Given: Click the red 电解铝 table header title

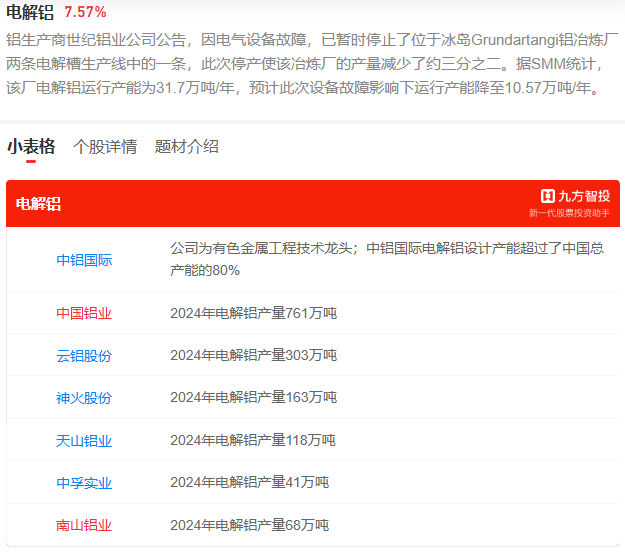Looking at the screenshot, I should pos(38,204).
